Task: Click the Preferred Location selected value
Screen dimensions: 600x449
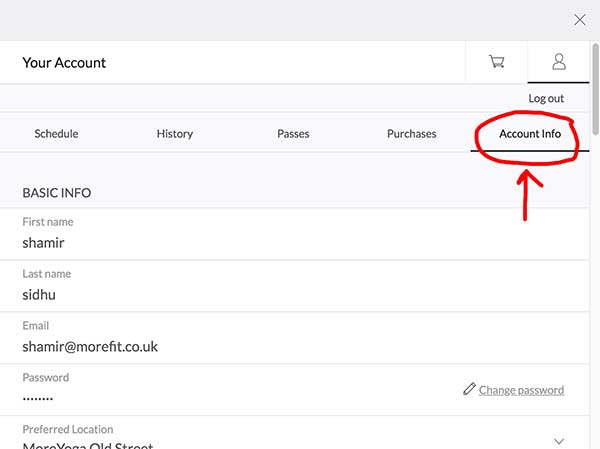Action: pos(88,445)
